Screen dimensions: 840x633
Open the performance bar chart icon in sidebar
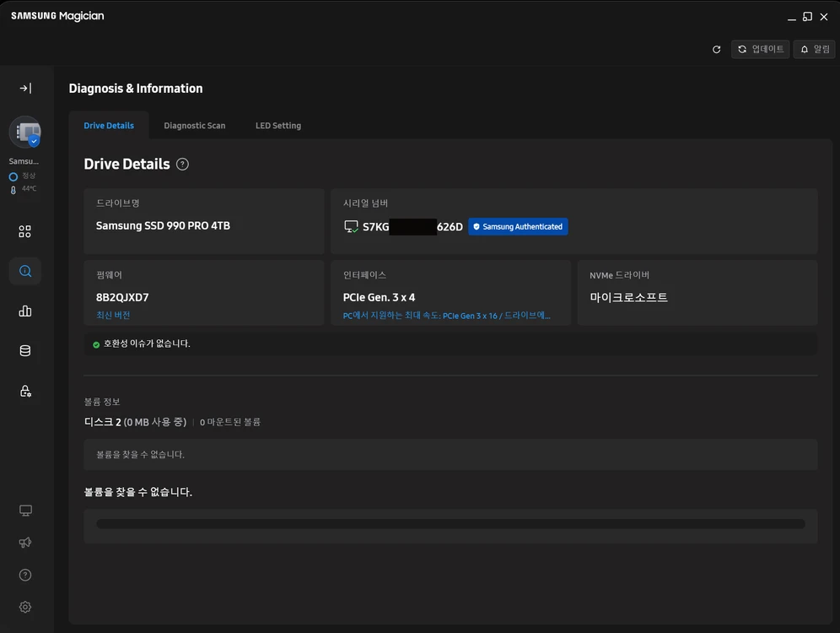(x=25, y=311)
